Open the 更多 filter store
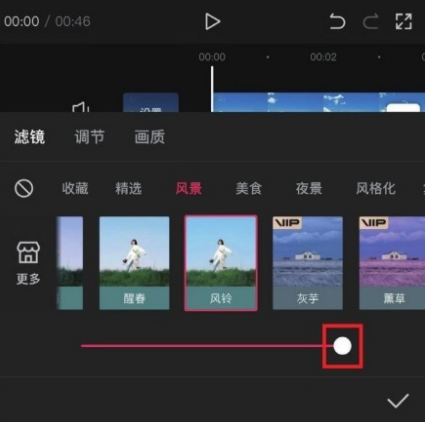The height and width of the screenshot is (422, 425). [28, 263]
